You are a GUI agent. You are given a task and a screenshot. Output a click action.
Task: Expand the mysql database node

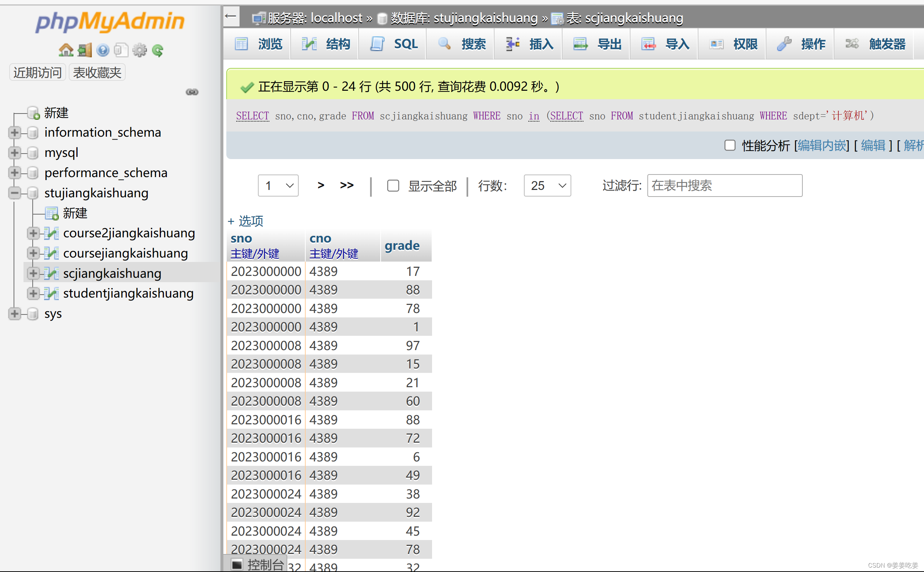point(14,152)
